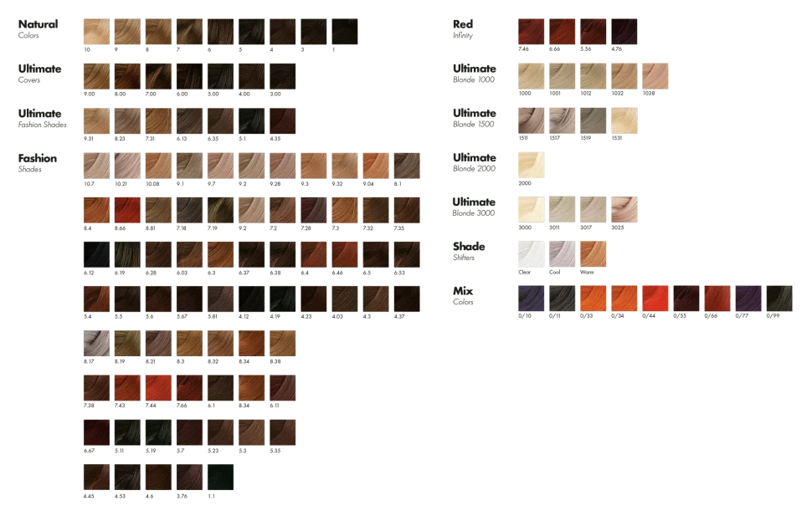Pick the first 1000 swatch in Ultimate Blonde row

pos(529,75)
